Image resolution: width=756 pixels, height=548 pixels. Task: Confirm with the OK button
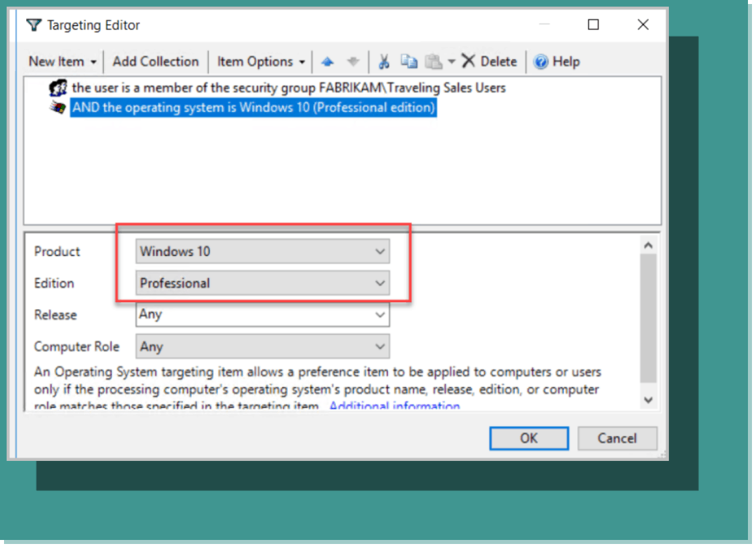pyautogui.click(x=529, y=438)
